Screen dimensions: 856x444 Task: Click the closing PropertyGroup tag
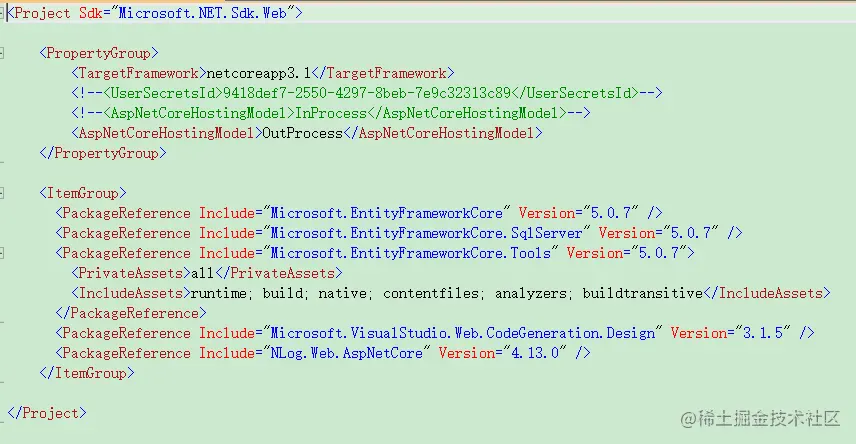pos(103,153)
